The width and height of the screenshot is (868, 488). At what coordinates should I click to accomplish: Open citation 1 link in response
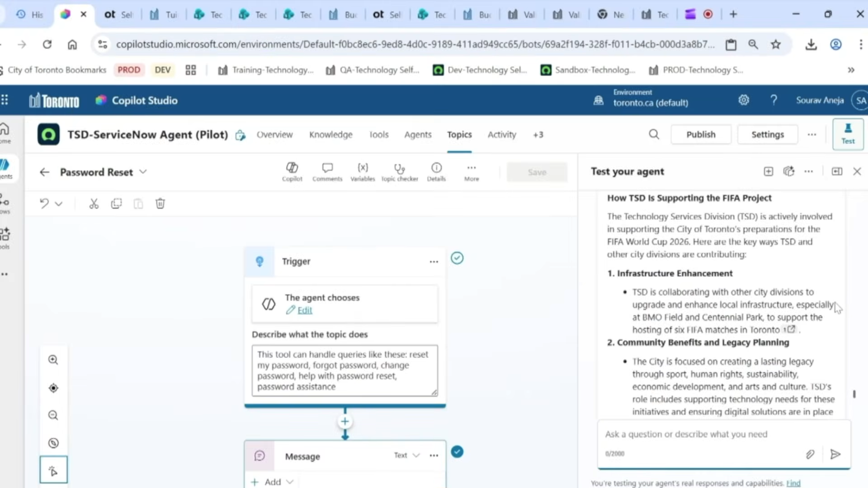789,329
